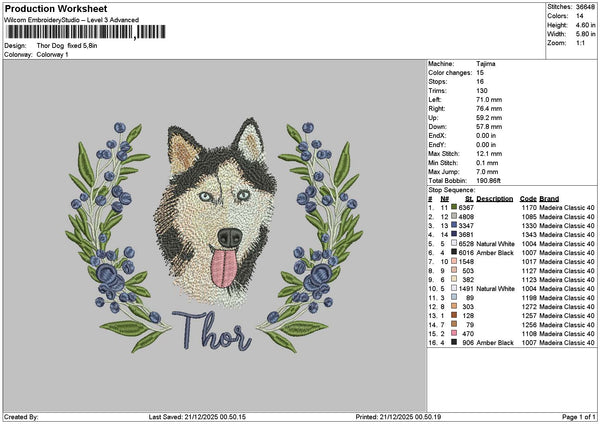Click the 'EndX:' label

(x=437, y=136)
